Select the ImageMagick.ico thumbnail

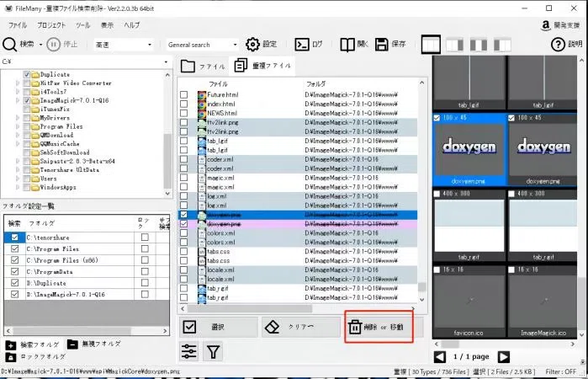543,302
